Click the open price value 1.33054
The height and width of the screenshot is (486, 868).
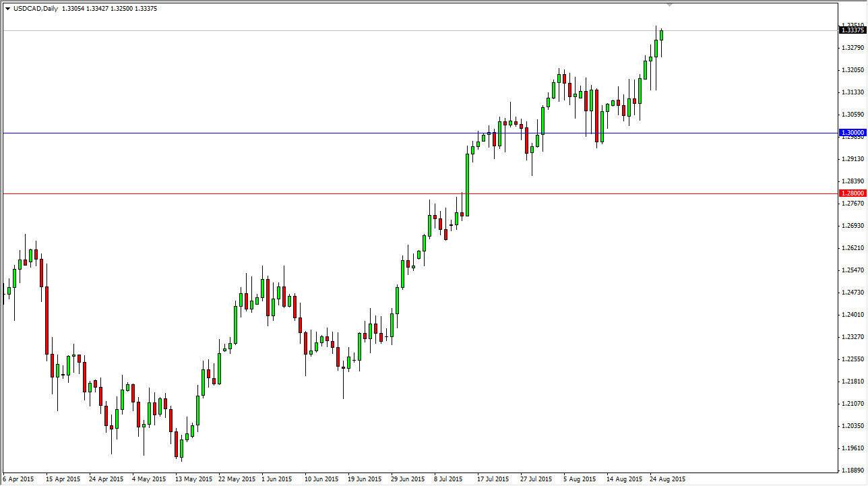point(72,9)
